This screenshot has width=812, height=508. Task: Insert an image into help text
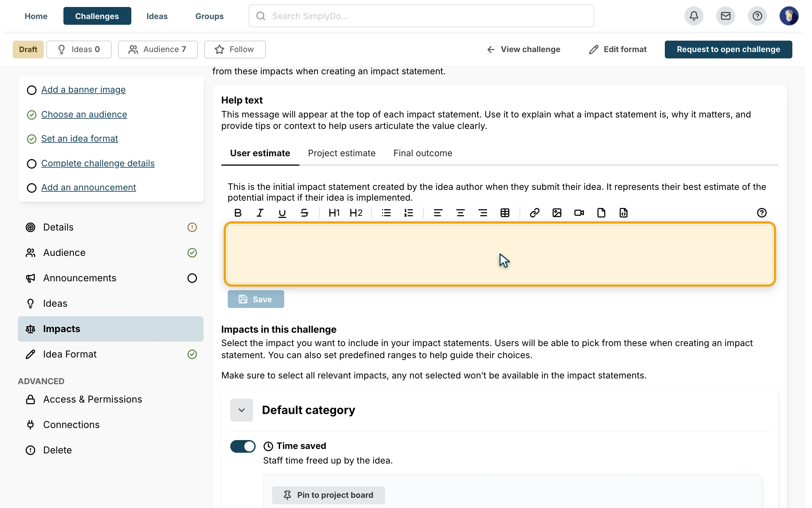pyautogui.click(x=557, y=213)
